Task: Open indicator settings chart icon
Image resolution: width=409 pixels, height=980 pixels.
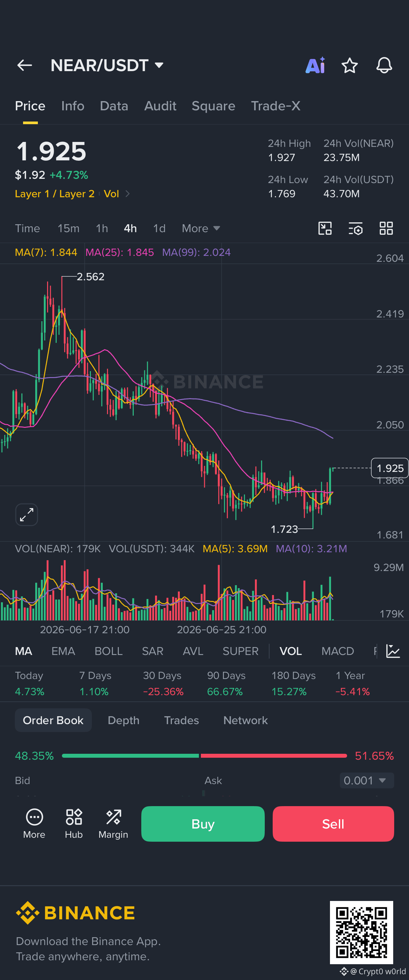Action: tap(393, 651)
